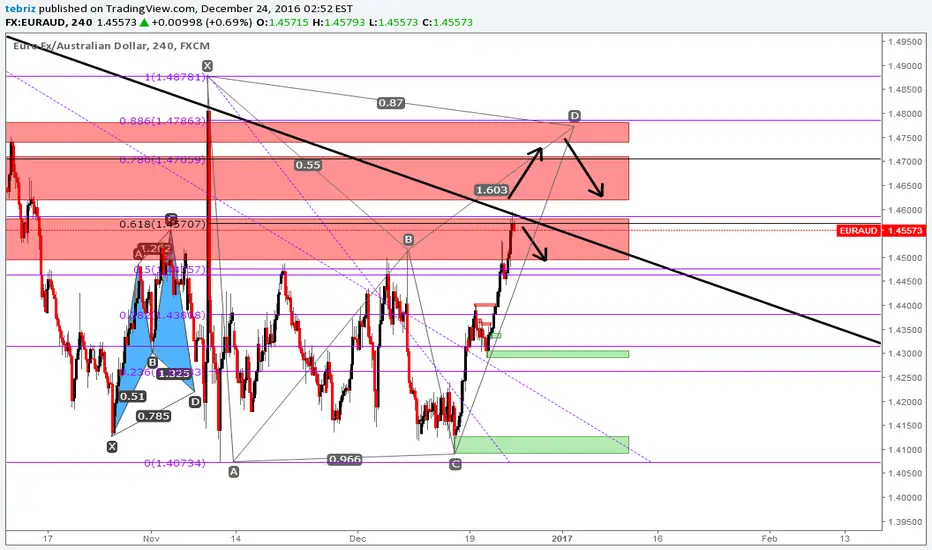Select the FX:EURAUD, 240 symbol text
932x550 pixels.
click(x=49, y=23)
